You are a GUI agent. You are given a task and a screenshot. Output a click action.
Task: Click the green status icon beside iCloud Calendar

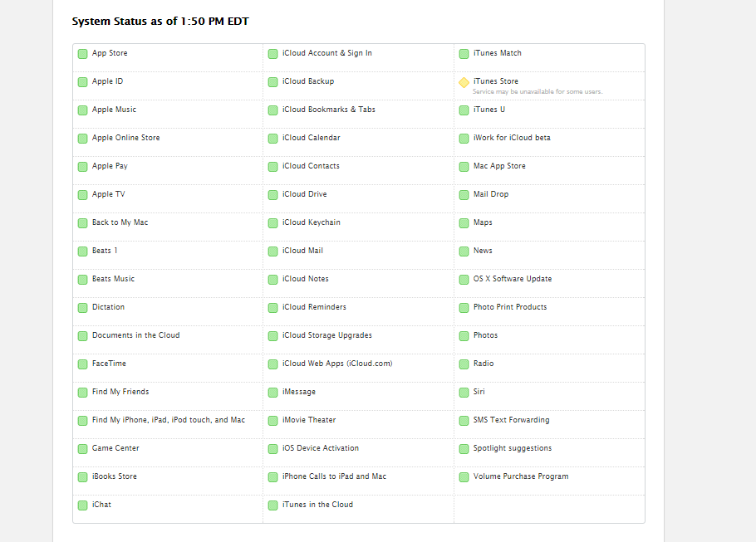point(272,139)
